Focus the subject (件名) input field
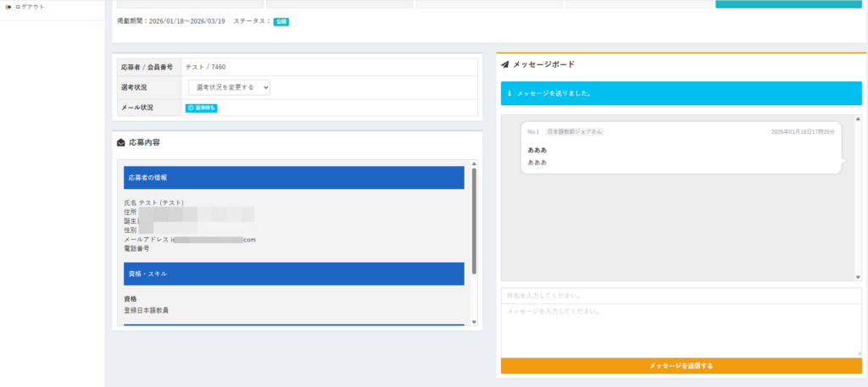 coord(681,296)
